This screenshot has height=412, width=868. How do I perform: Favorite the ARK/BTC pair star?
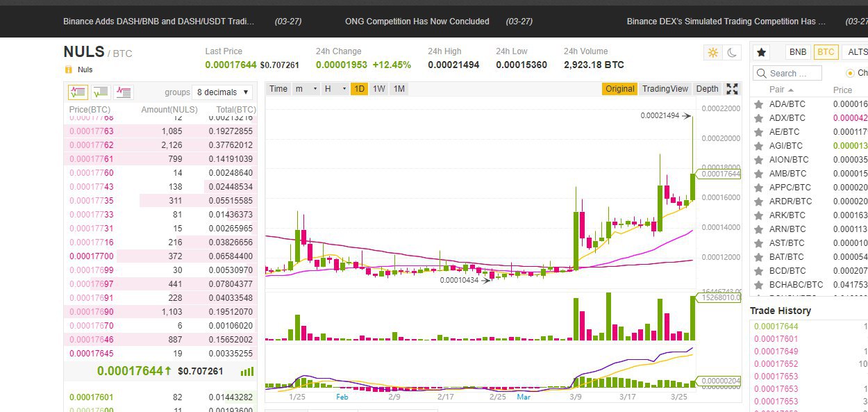[x=759, y=215]
